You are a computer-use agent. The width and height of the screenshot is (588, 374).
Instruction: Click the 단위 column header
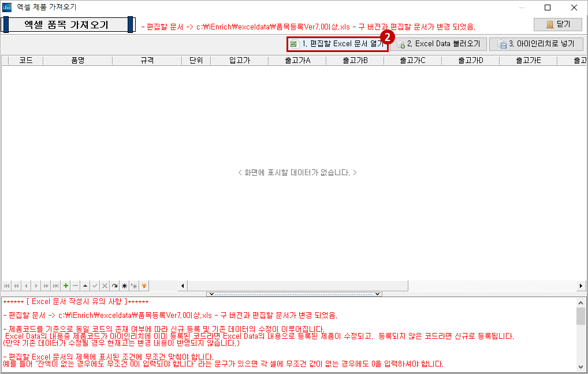(196, 60)
